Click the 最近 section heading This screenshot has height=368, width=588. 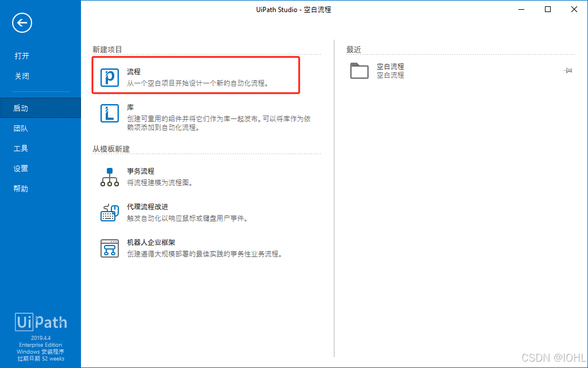point(354,49)
